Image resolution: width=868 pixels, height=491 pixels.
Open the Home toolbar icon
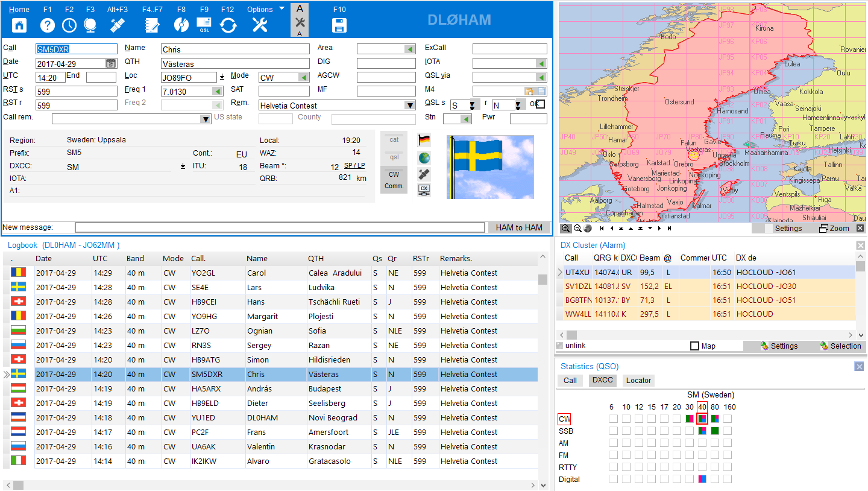19,25
